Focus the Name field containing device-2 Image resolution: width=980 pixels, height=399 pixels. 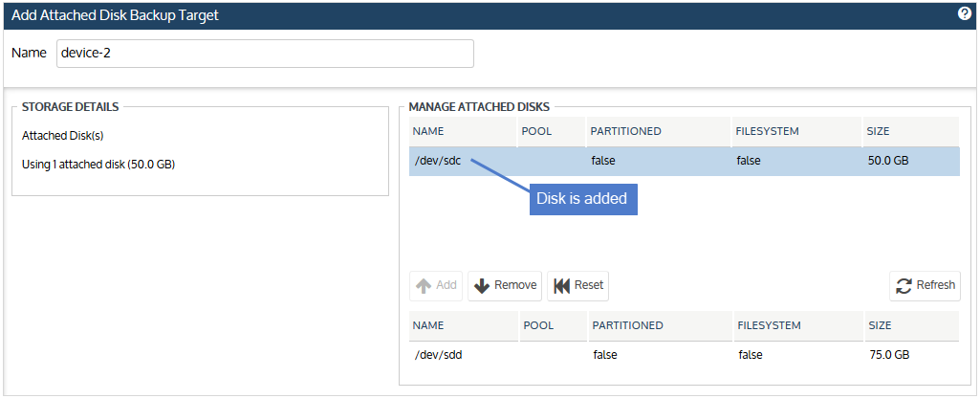[x=265, y=54]
